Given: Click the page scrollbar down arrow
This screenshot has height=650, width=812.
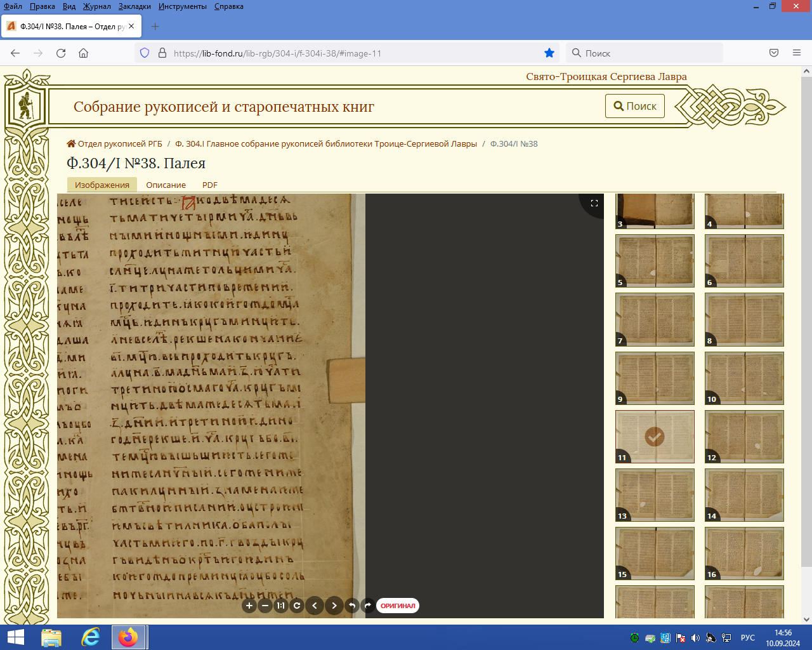Looking at the screenshot, I should point(806,620).
